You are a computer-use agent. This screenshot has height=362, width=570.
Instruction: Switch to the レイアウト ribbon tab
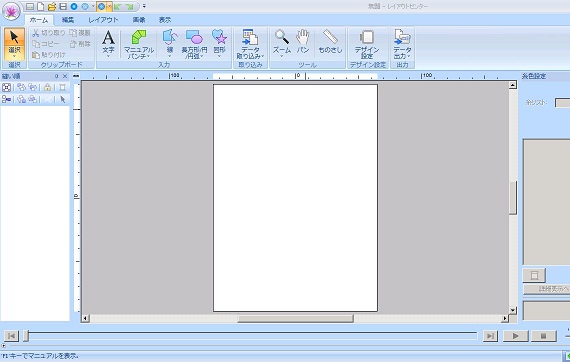[103, 20]
